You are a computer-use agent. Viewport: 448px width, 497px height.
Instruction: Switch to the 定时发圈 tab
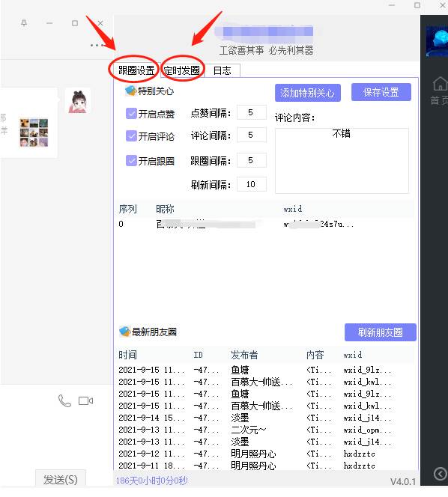(x=182, y=70)
